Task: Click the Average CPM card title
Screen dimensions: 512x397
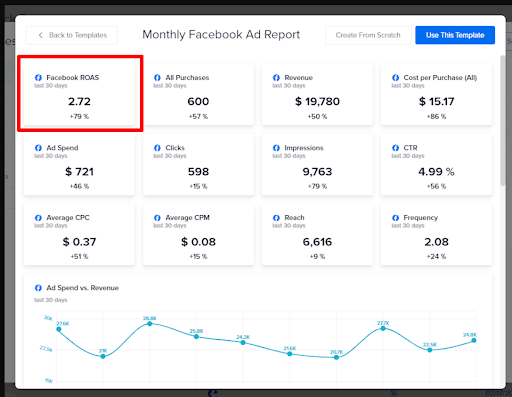Action: tap(187, 218)
